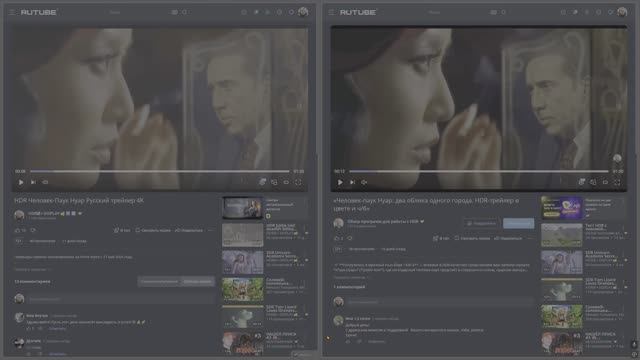Image resolution: width=640 pixels, height=360 pixels.
Task: Open the green landscape thumbnail in the right sidebar
Action: click(562, 235)
